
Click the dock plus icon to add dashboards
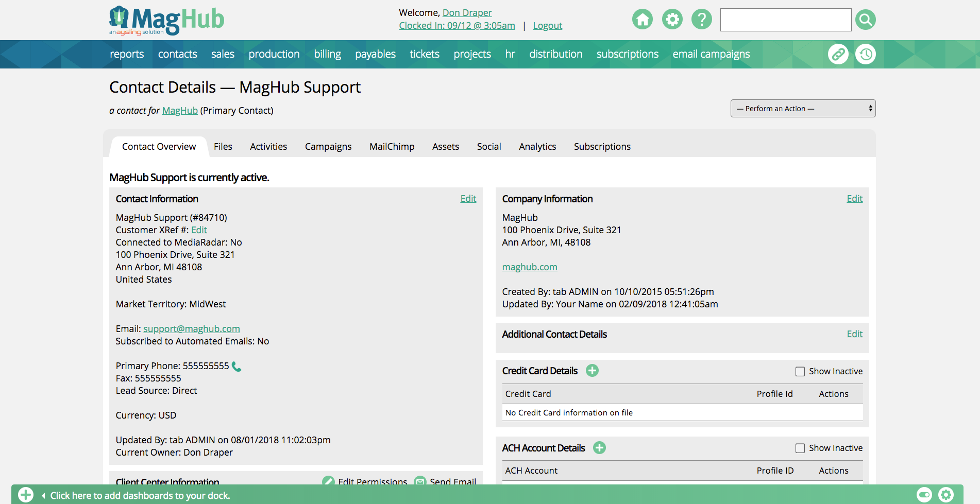[x=26, y=495]
